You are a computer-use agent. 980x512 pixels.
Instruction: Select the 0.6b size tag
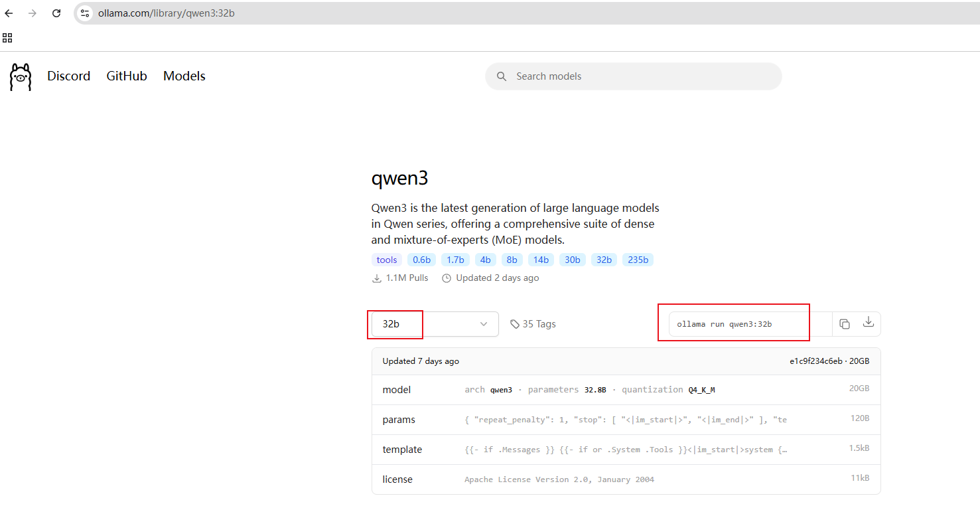[421, 260]
